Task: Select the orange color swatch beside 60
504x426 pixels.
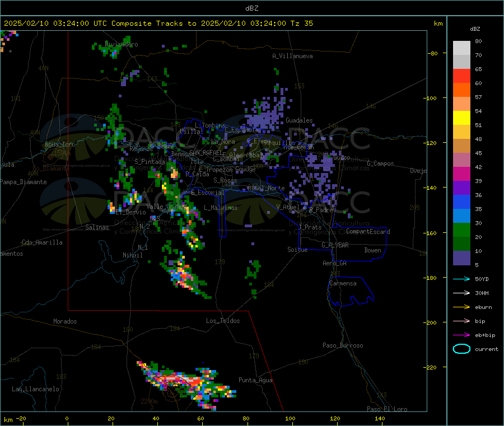Action: click(461, 90)
